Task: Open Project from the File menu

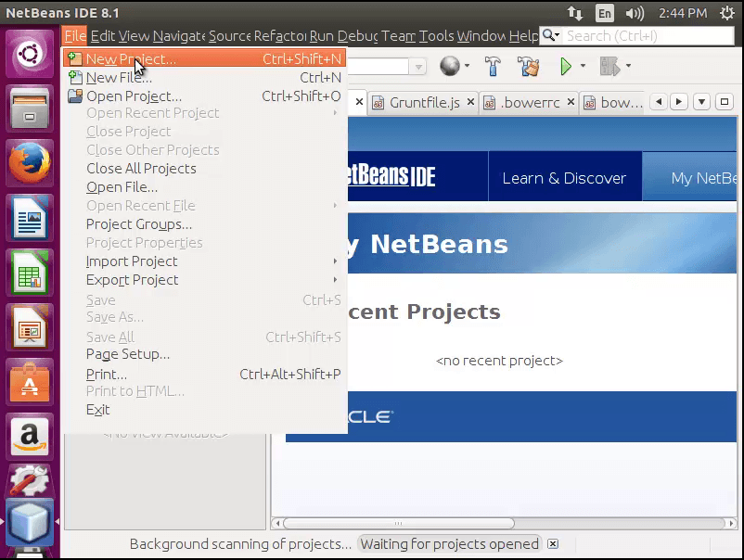Action: [x=204, y=96]
